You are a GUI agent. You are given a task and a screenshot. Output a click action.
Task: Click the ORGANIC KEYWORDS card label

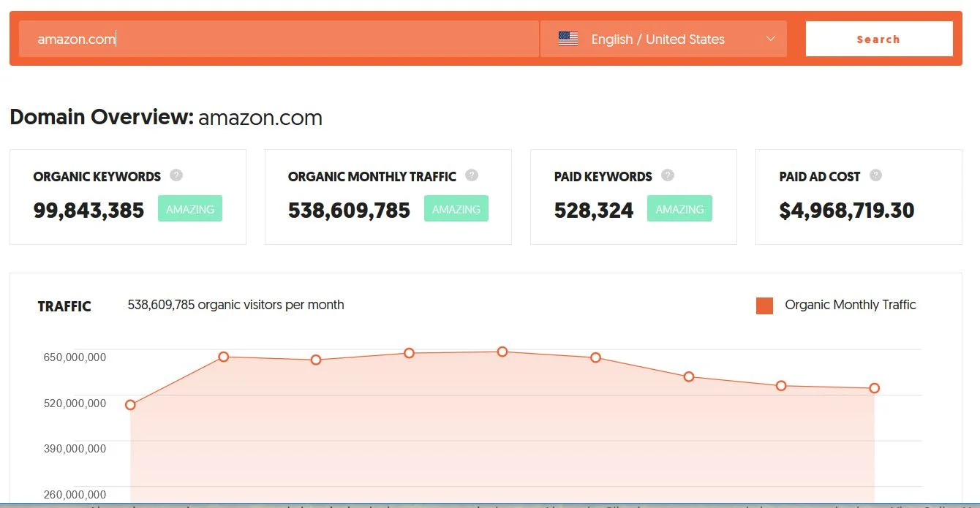click(97, 177)
